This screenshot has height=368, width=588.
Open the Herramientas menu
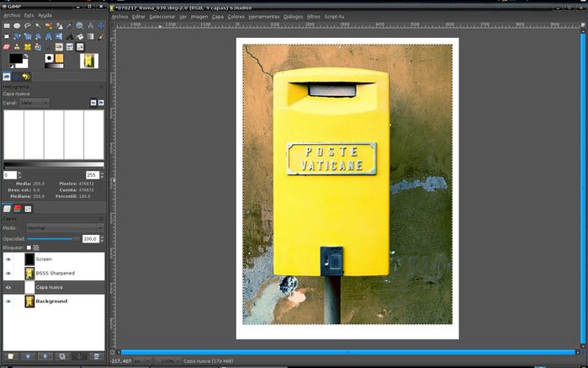(x=264, y=17)
